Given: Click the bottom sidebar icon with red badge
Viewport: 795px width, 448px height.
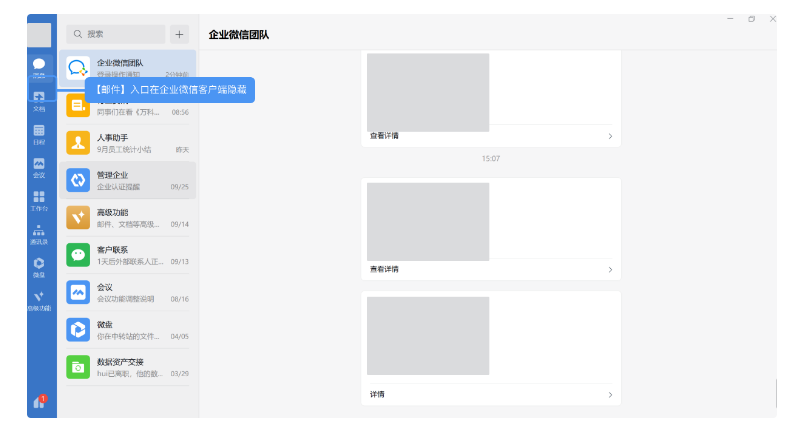Looking at the screenshot, I should coord(40,401).
